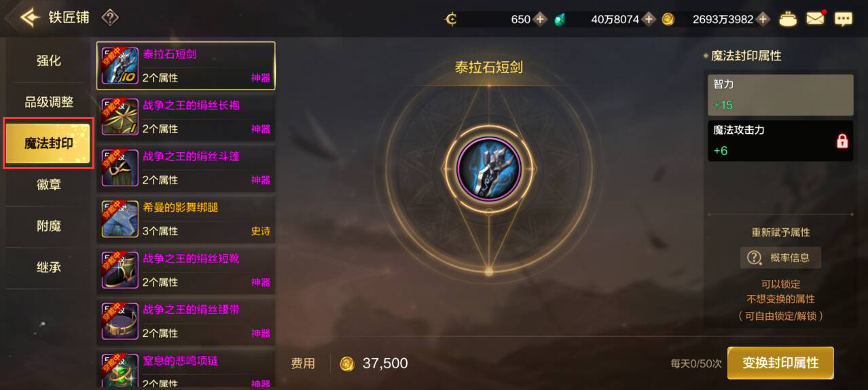Image resolution: width=868 pixels, height=390 pixels.
Task: Tap the central 泰拉石短剑 weapon emblem
Action: [x=489, y=169]
